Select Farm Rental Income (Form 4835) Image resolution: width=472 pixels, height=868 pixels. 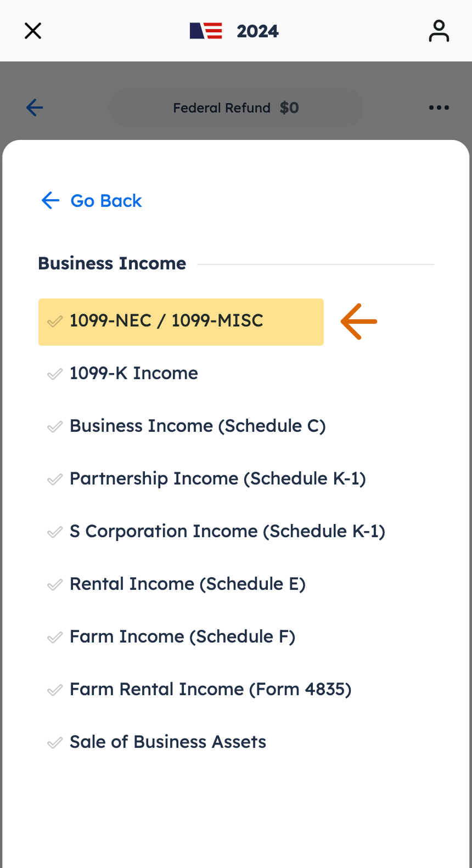(x=211, y=689)
